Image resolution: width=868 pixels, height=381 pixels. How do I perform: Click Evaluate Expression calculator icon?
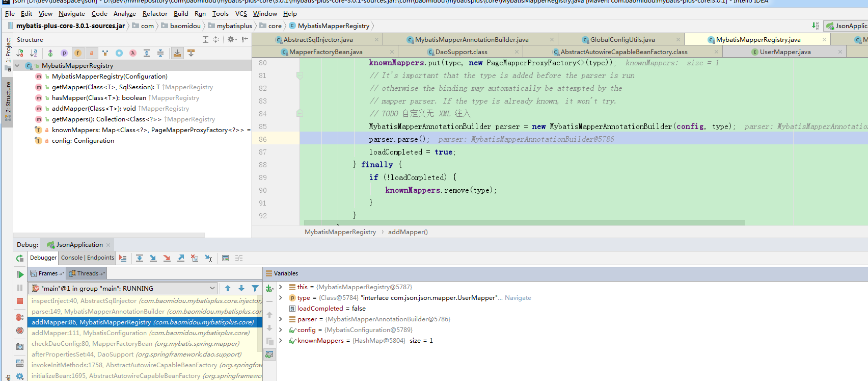[x=225, y=258]
